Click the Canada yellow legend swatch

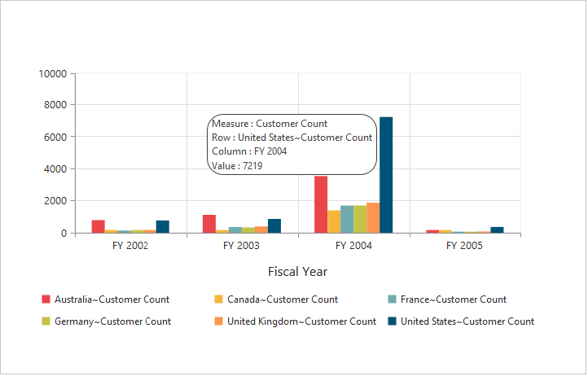click(219, 299)
